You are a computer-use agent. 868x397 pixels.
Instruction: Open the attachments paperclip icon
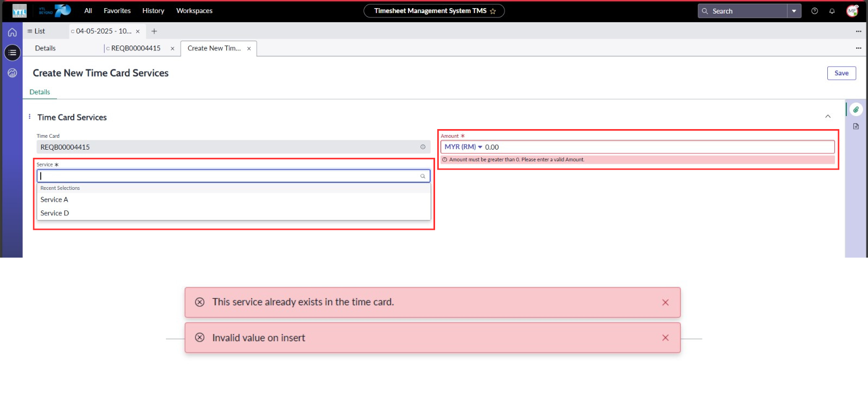[x=856, y=110]
